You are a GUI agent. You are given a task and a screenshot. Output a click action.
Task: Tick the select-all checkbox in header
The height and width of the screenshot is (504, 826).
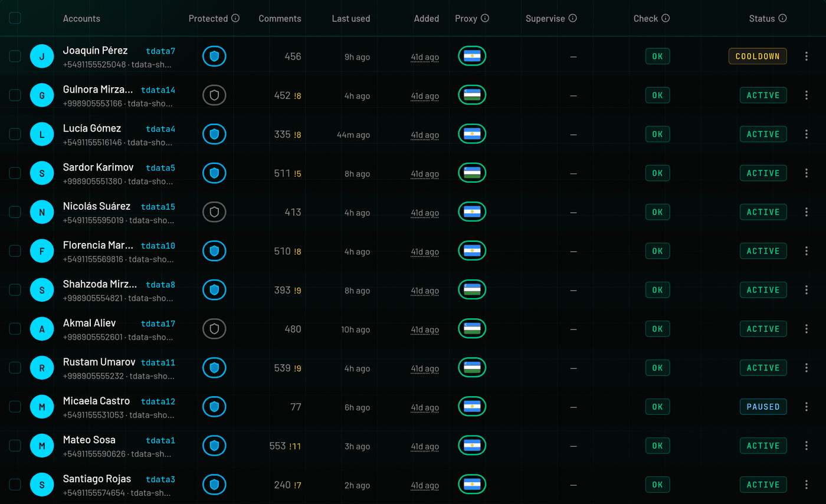(x=15, y=18)
